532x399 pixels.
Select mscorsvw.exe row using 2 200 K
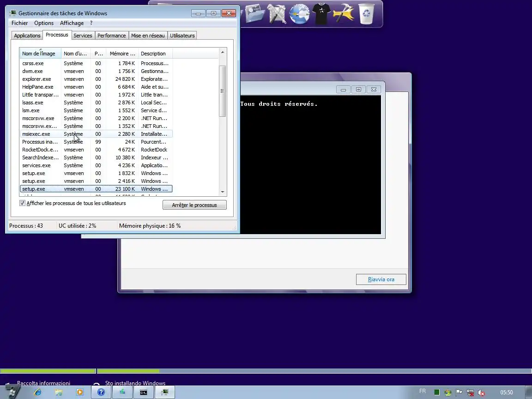[96, 118]
